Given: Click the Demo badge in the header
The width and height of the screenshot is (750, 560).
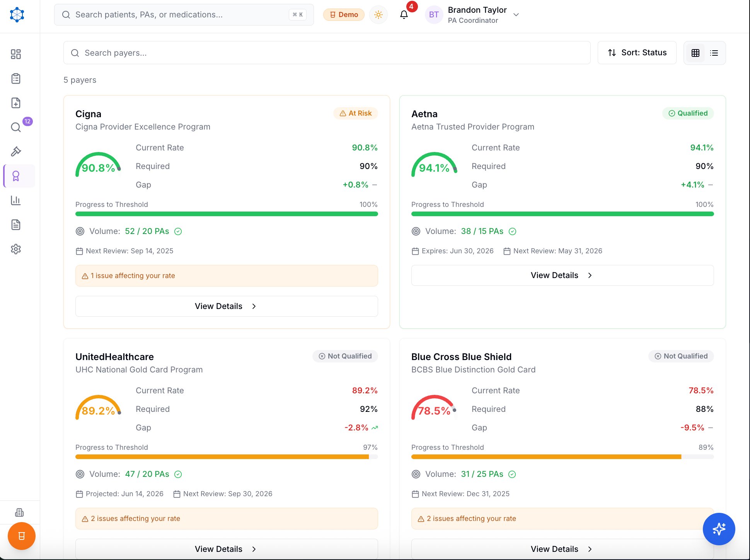Looking at the screenshot, I should (343, 14).
